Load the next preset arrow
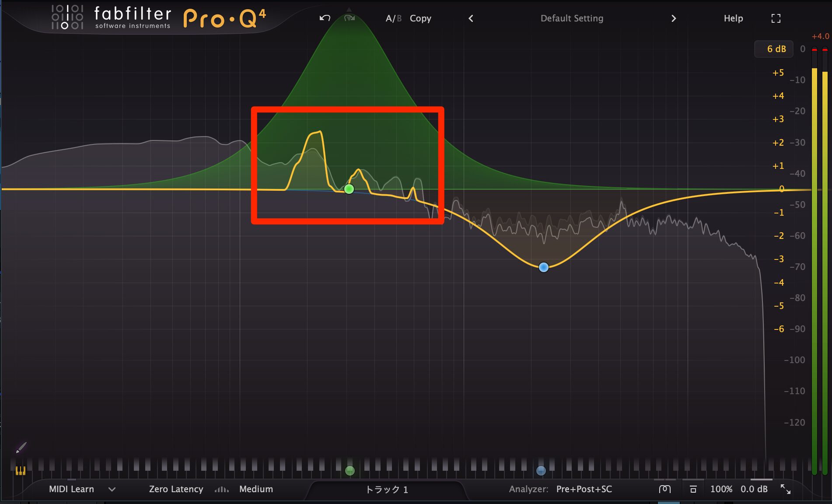Screen dimensions: 832x504 click(674, 18)
